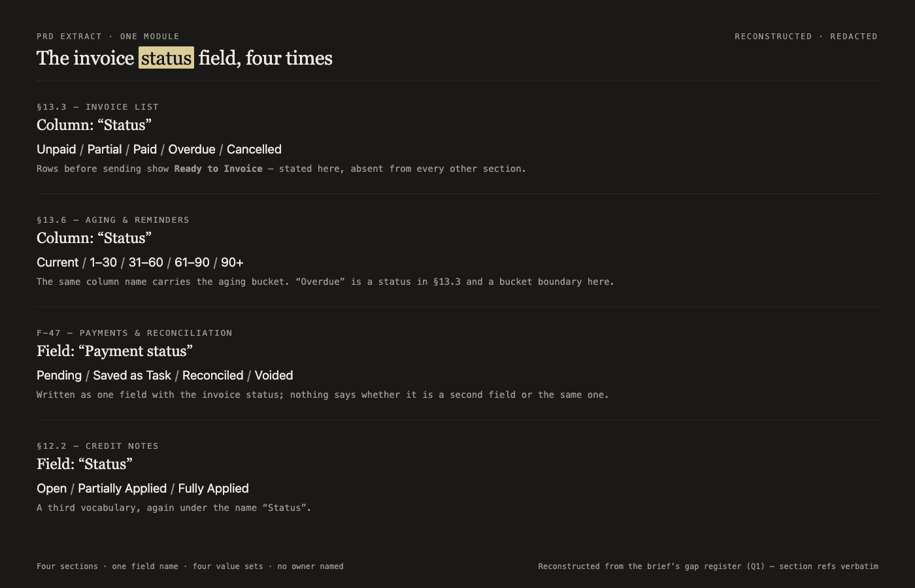Click the "Cancelled" status value

click(254, 150)
